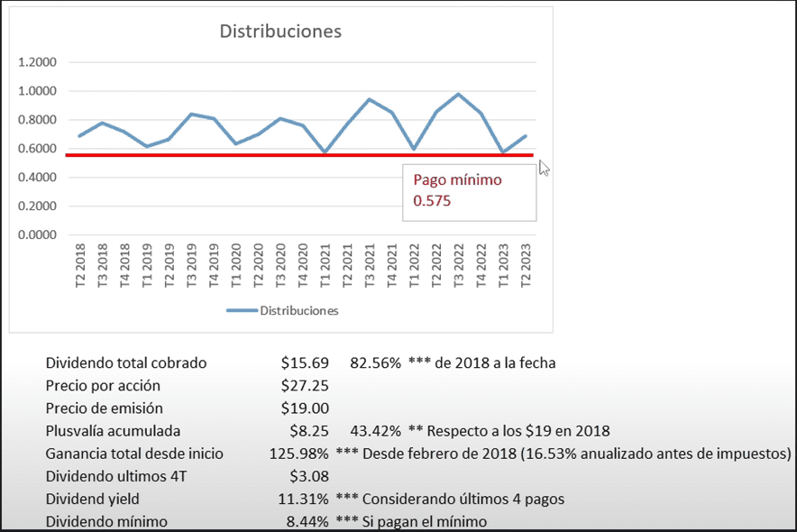Click the Distribuciones legend entry
This screenshot has height=532, width=797.
pos(298,310)
